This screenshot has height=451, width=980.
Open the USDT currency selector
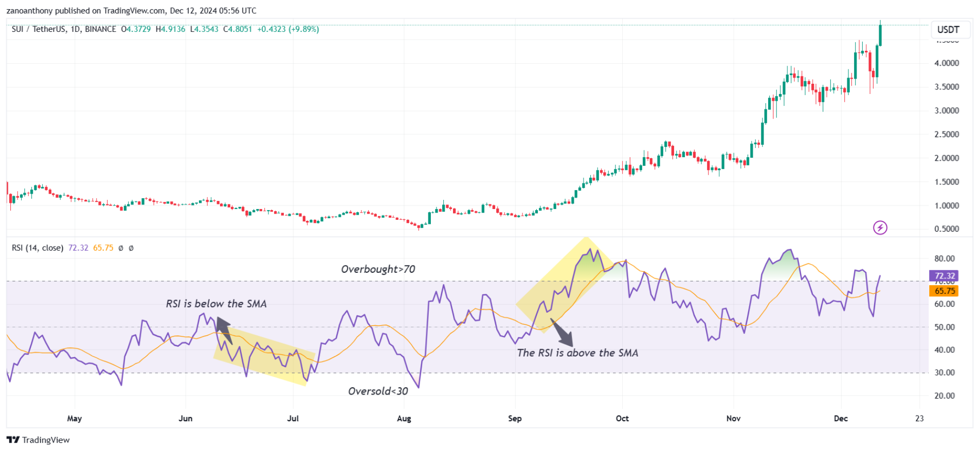coord(948,29)
